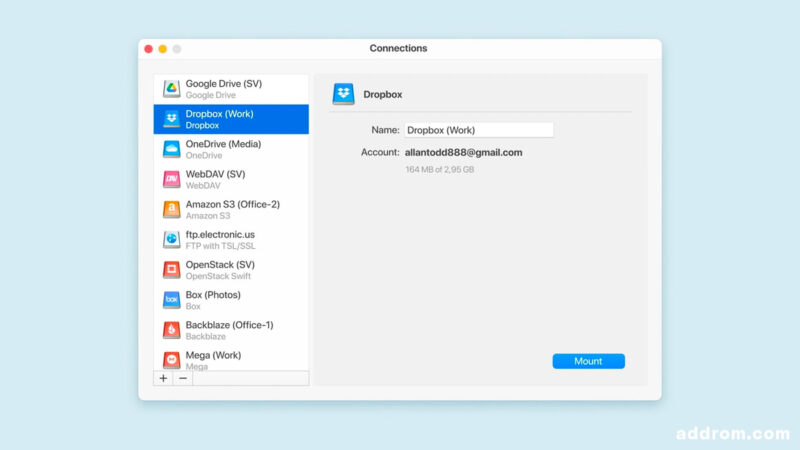Click the Box (Photos) icon
This screenshot has width=800, height=450.
pyautogui.click(x=171, y=299)
